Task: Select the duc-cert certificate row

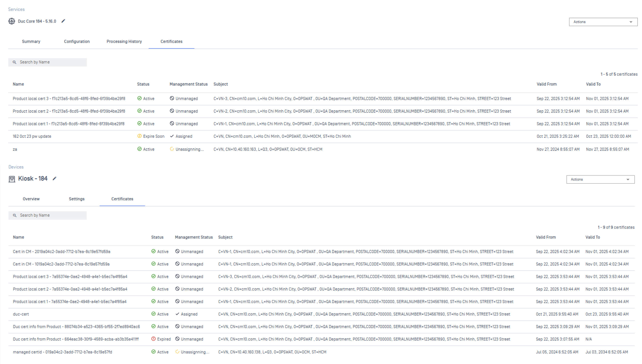Action: [21, 314]
